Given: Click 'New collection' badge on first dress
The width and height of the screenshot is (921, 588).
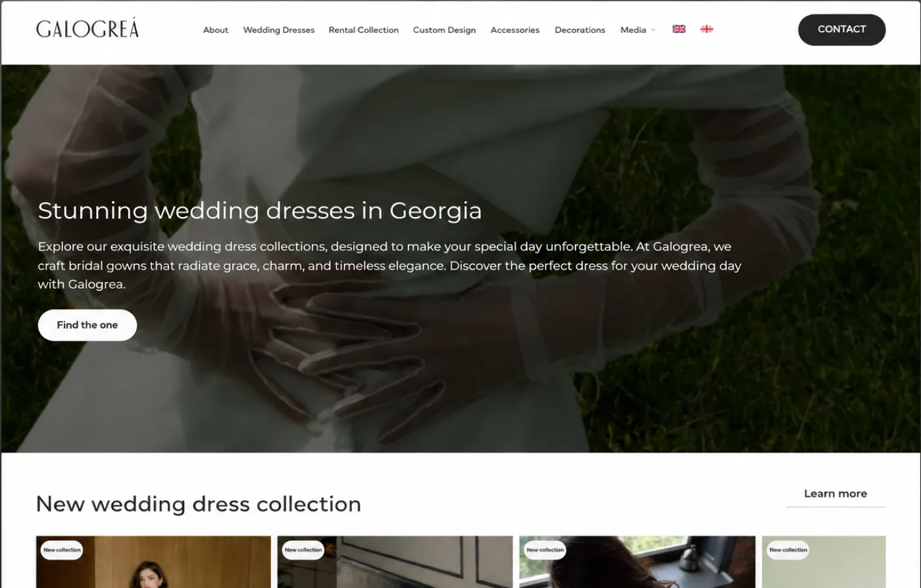Looking at the screenshot, I should (x=62, y=550).
